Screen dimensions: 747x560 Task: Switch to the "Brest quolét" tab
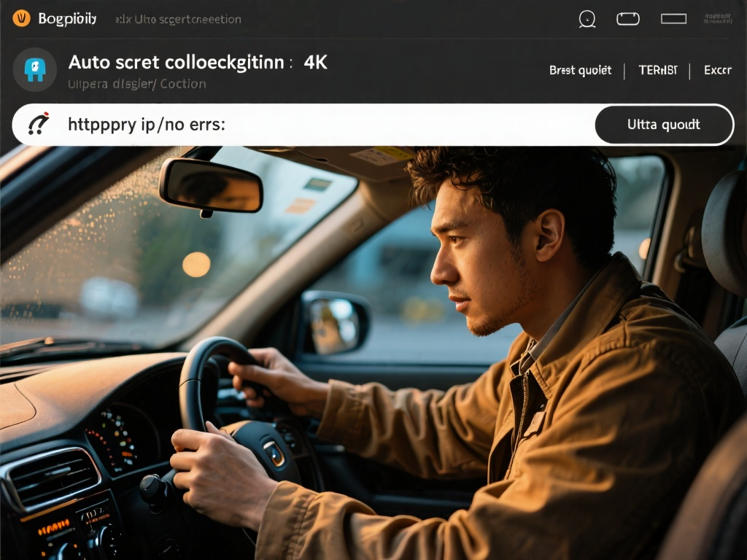tap(580, 71)
